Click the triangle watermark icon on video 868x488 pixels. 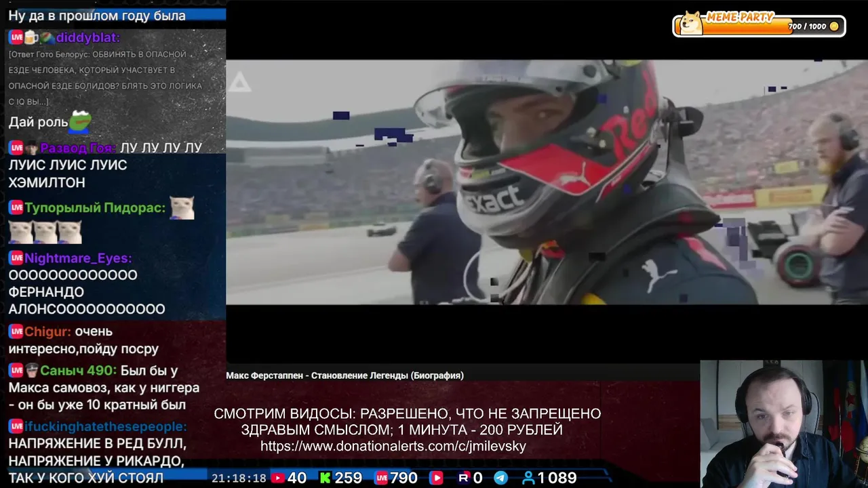tap(239, 83)
